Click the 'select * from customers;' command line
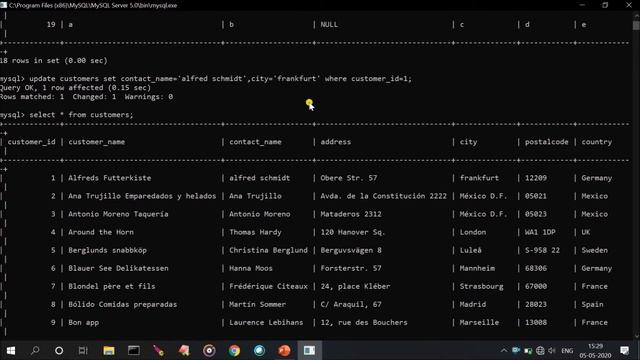The width and height of the screenshot is (640, 360). (x=81, y=115)
